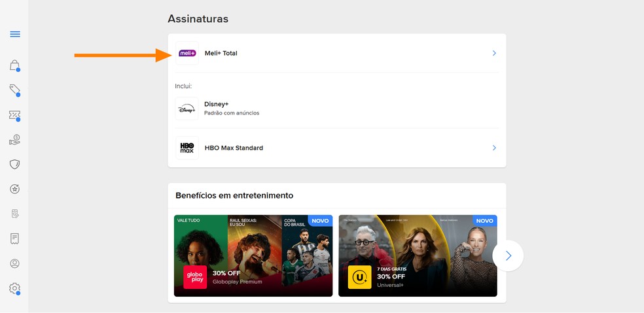Select the star badge icon in sidebar
Viewport: 644px width, 313px height.
(15, 189)
